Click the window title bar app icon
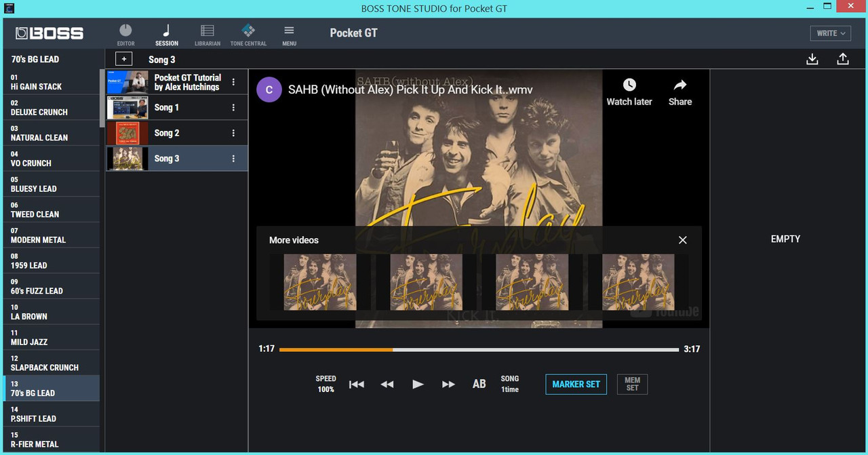This screenshot has height=455, width=868. coord(8,8)
